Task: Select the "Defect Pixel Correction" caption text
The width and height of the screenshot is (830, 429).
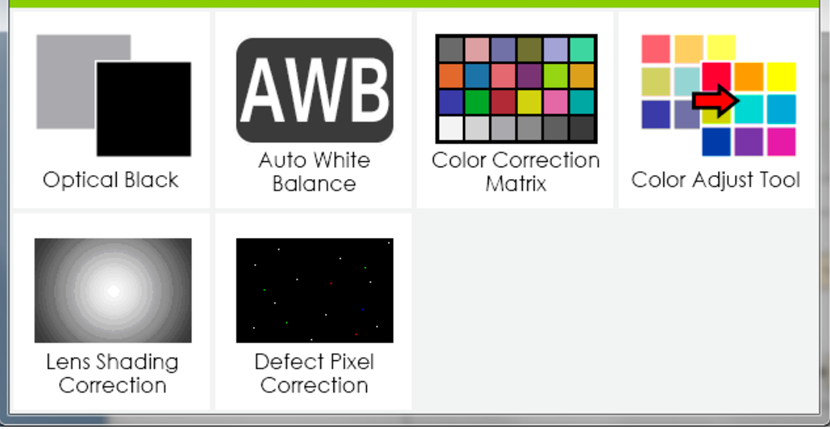Action: (x=314, y=373)
